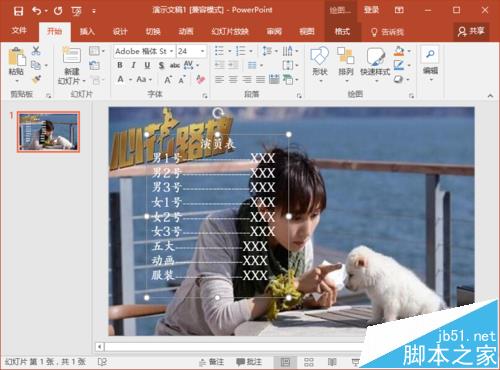
Task: Click the 登录 sign-in button
Action: pyautogui.click(x=371, y=10)
